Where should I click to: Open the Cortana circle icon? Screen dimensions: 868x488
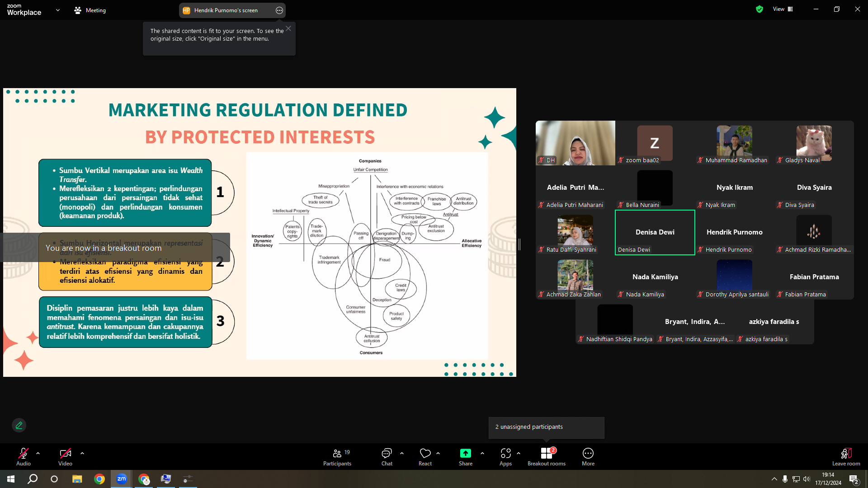(54, 479)
